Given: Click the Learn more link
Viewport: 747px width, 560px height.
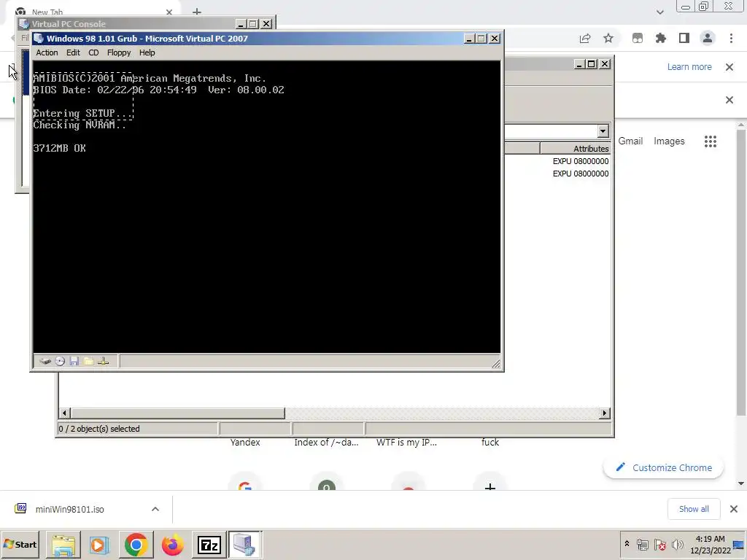Looking at the screenshot, I should pos(689,66).
